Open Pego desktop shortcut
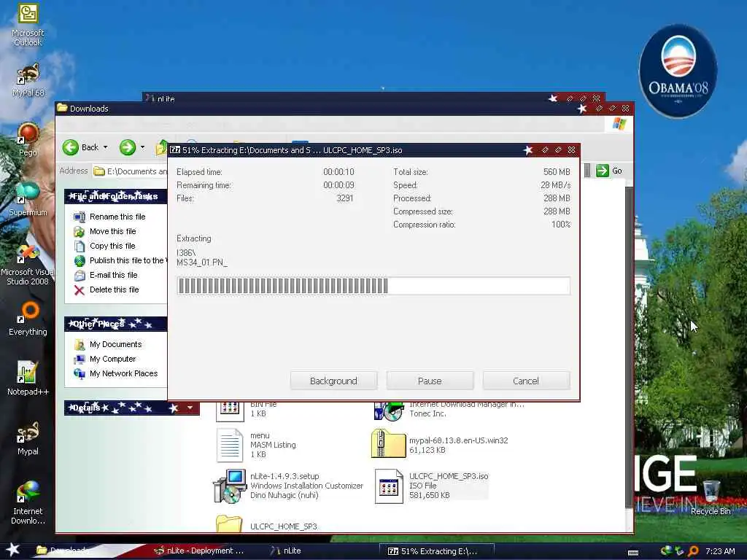Screen dimensions: 747x560 (x=28, y=139)
